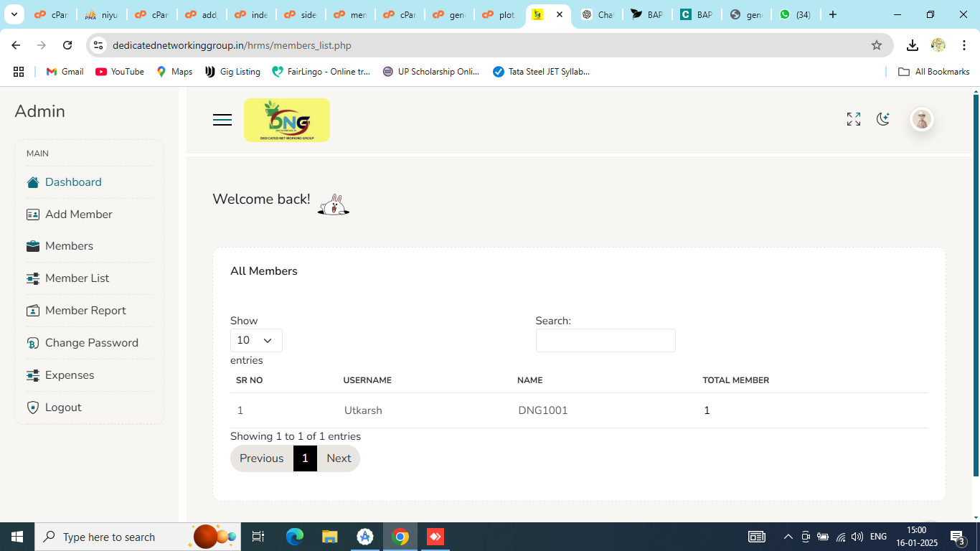Sort table by USERNAME column
980x551 pixels.
pos(367,380)
